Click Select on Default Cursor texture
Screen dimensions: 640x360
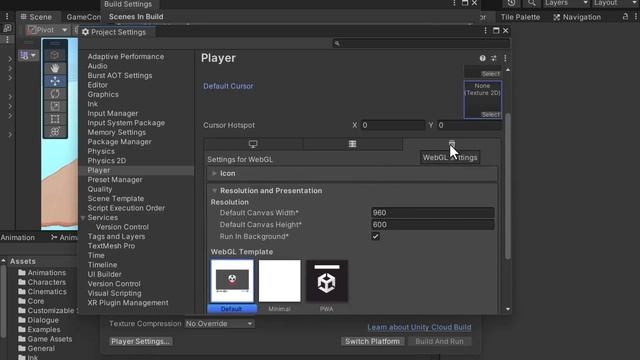pos(490,115)
